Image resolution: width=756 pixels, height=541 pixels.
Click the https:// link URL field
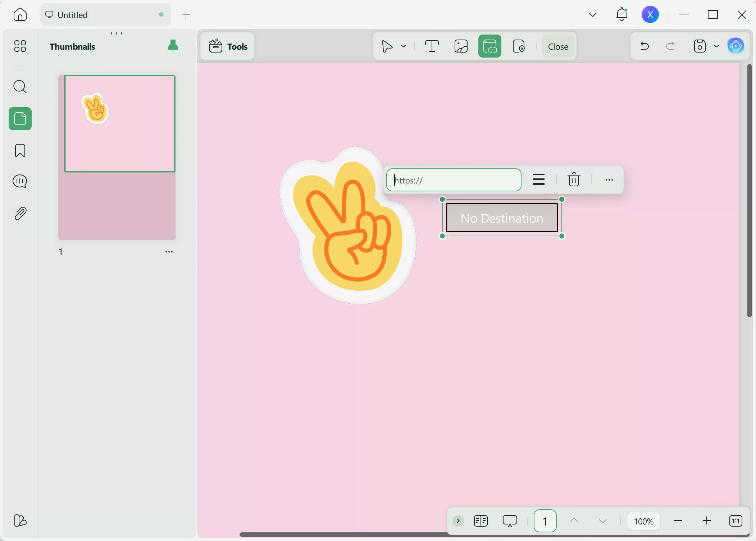pos(454,180)
